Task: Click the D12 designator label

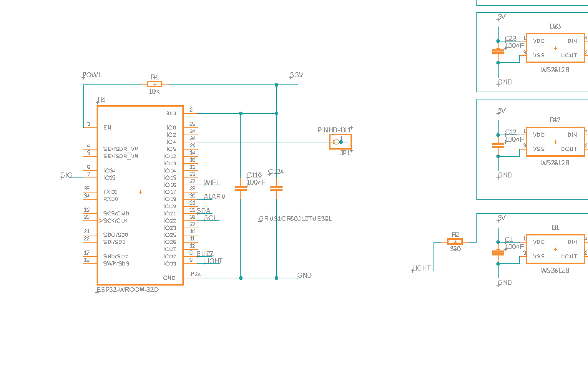Action: click(x=555, y=120)
